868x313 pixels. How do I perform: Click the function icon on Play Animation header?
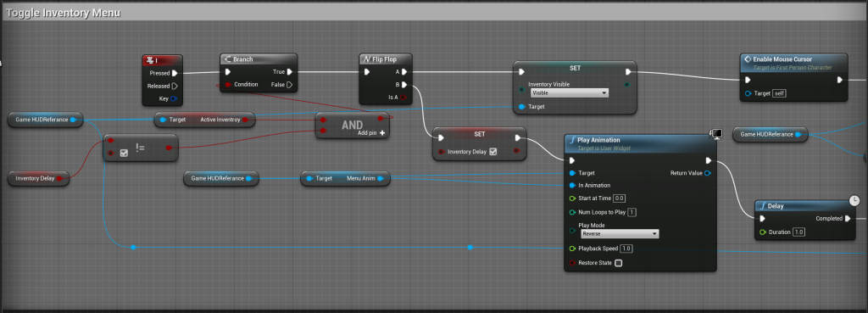point(571,140)
